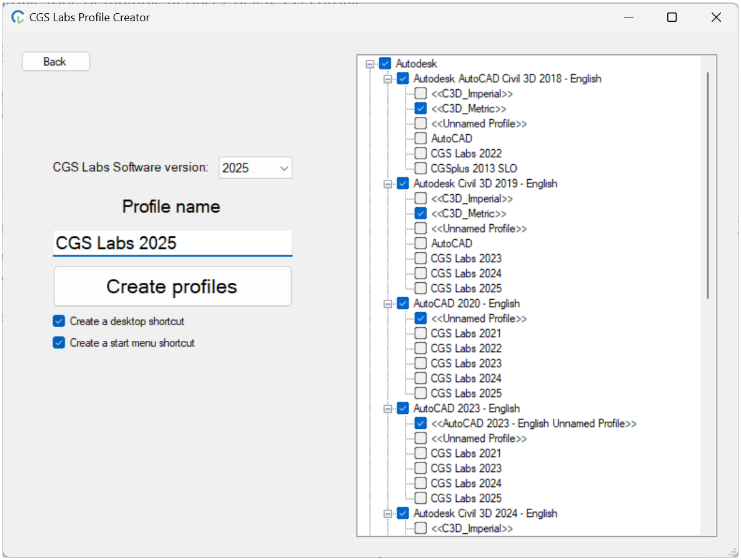The height and width of the screenshot is (560, 741).
Task: Check AutoCAD profile under Civil 3D 2018
Action: (x=420, y=138)
